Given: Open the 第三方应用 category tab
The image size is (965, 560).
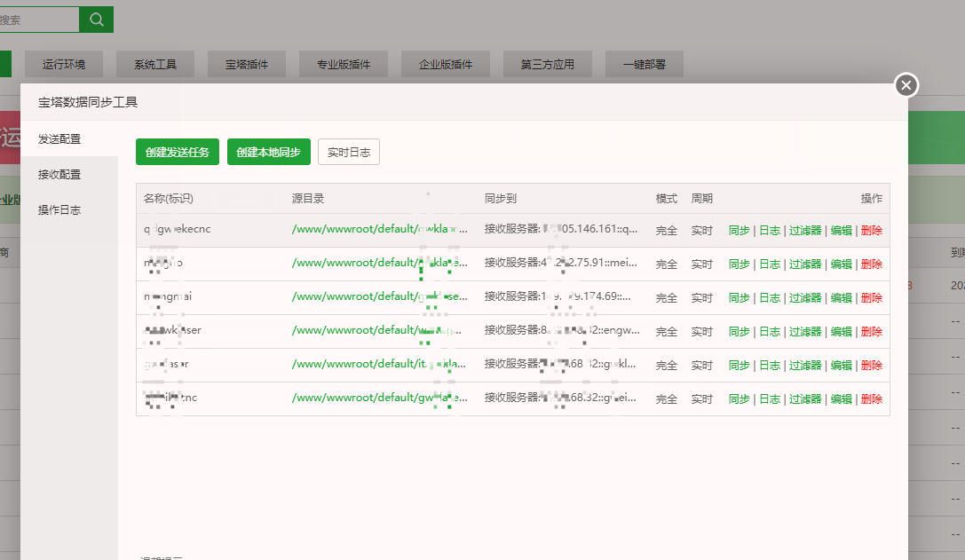Looking at the screenshot, I should click(548, 64).
